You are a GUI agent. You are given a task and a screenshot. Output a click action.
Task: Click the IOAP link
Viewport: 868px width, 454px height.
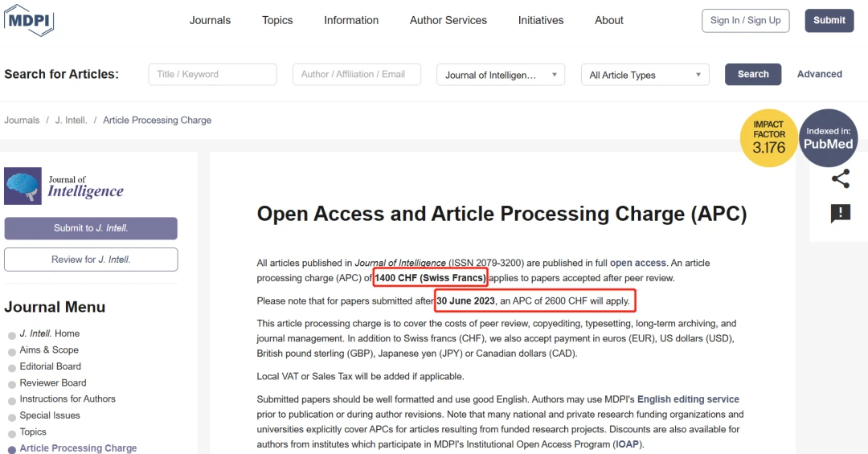coord(627,444)
